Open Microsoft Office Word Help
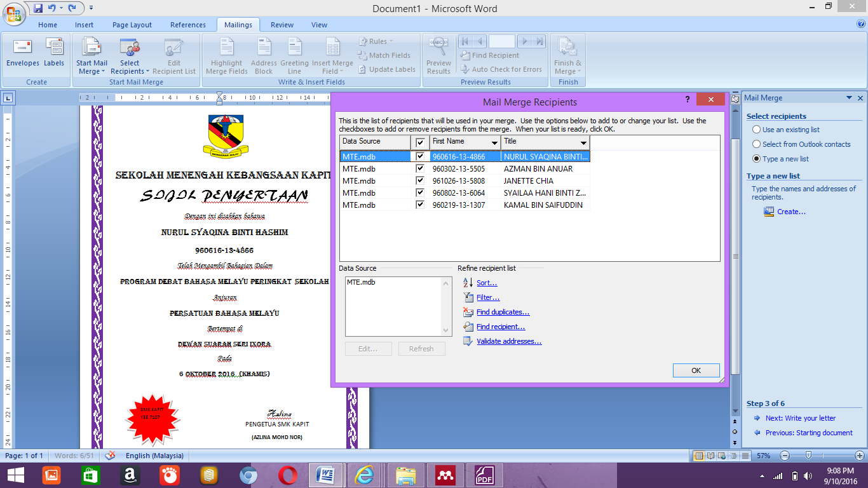Screen dimensions: 868x488 click(x=861, y=24)
